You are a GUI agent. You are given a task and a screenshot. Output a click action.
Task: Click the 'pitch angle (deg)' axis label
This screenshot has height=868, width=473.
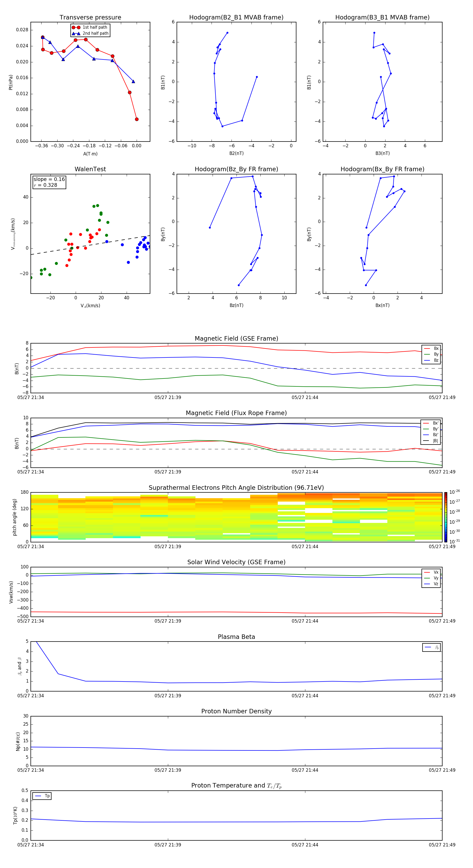pyautogui.click(x=14, y=517)
